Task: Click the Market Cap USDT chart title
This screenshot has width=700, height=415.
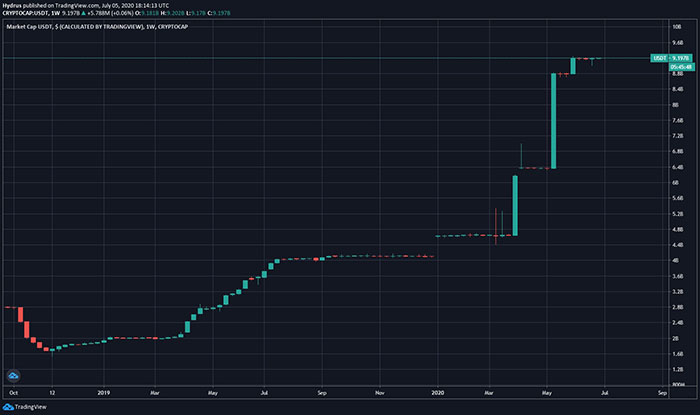Action: (97, 27)
